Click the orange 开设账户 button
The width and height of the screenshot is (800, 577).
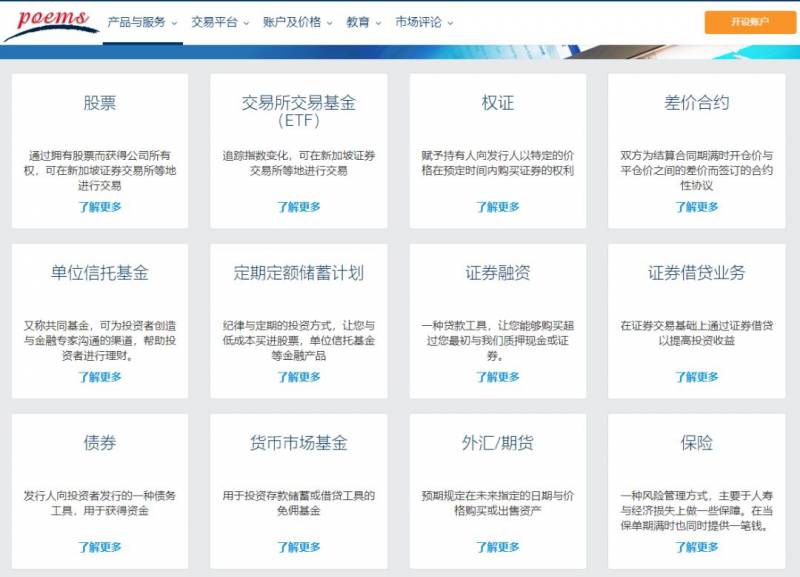750,22
